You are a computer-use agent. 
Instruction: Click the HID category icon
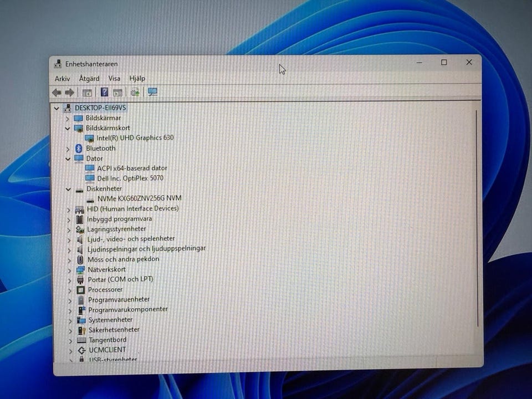[x=80, y=209]
